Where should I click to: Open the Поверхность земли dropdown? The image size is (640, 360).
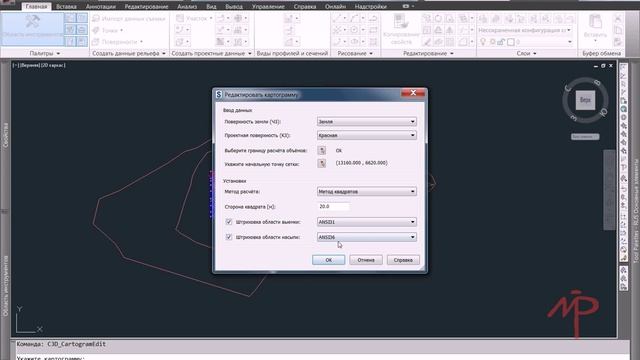click(x=367, y=121)
